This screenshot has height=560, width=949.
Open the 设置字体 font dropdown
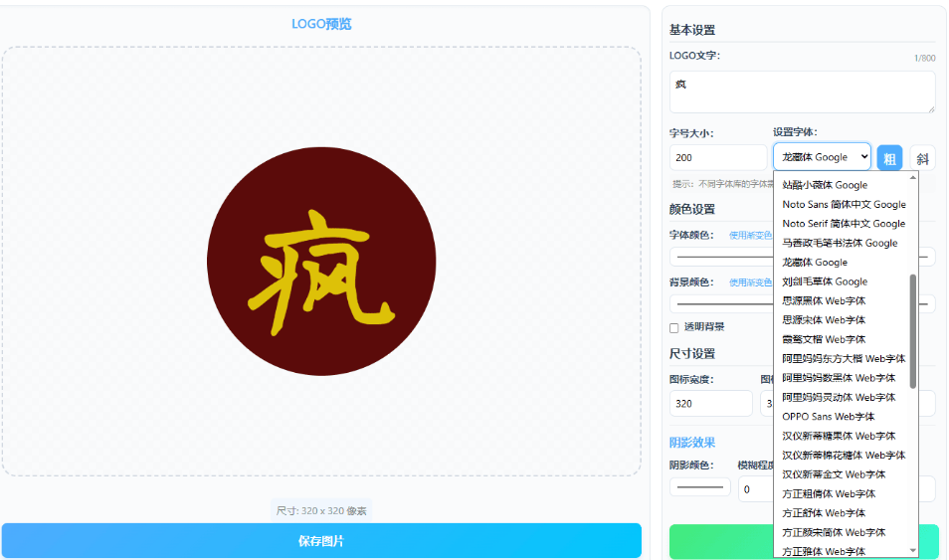(x=822, y=157)
